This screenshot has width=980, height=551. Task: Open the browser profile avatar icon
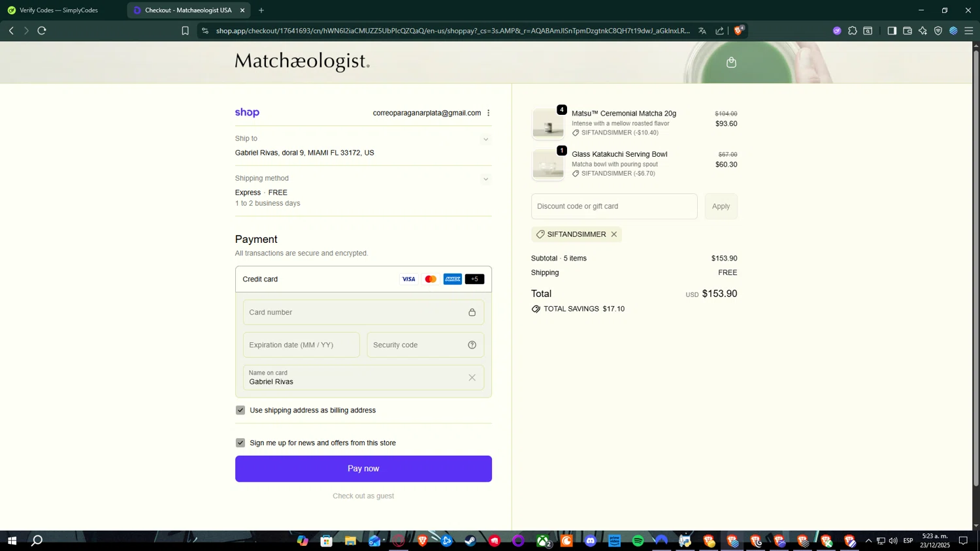click(x=953, y=31)
